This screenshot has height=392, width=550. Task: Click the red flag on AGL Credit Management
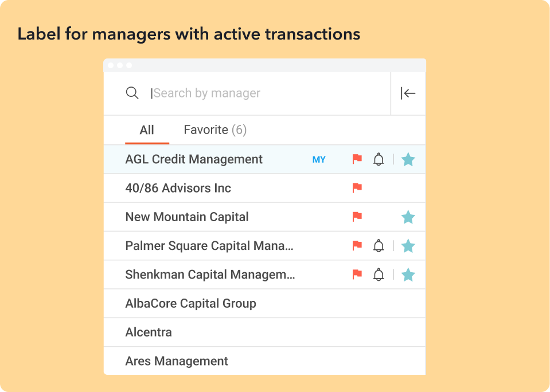[x=357, y=159]
